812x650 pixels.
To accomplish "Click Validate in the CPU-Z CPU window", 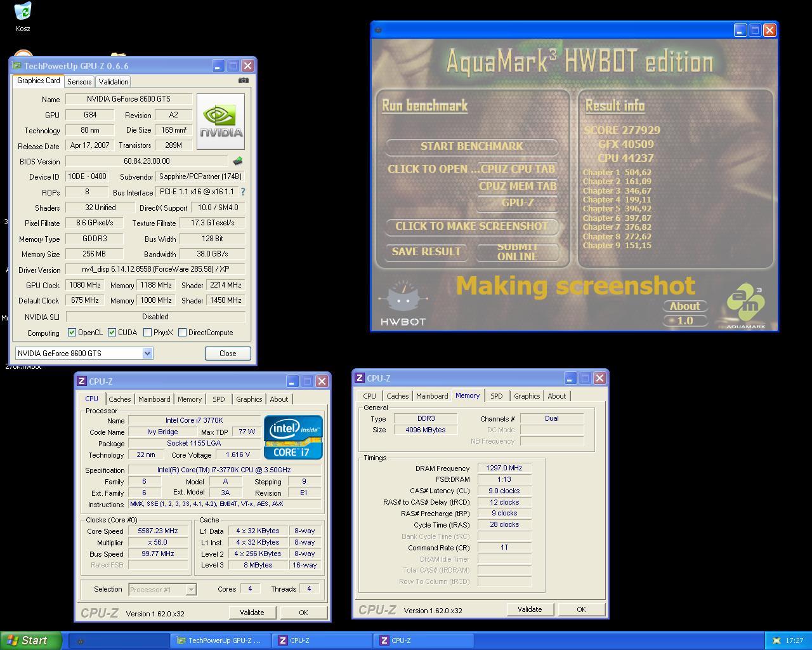I will pyautogui.click(x=252, y=613).
